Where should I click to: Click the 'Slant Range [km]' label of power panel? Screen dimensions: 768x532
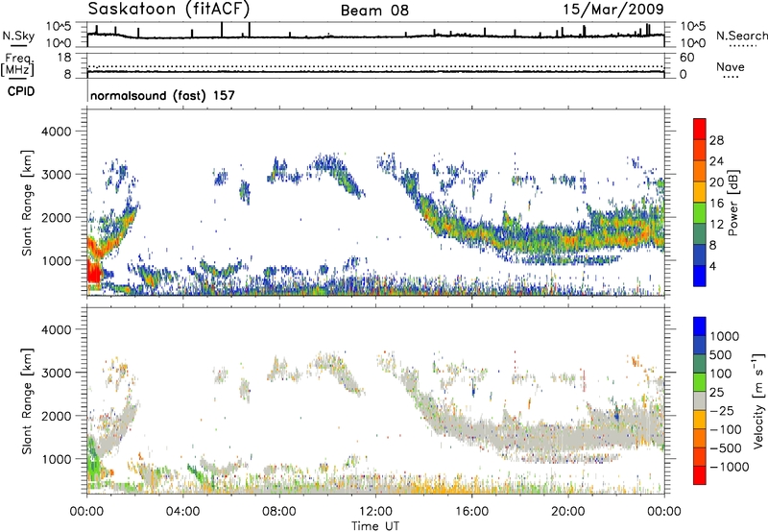tap(27, 203)
